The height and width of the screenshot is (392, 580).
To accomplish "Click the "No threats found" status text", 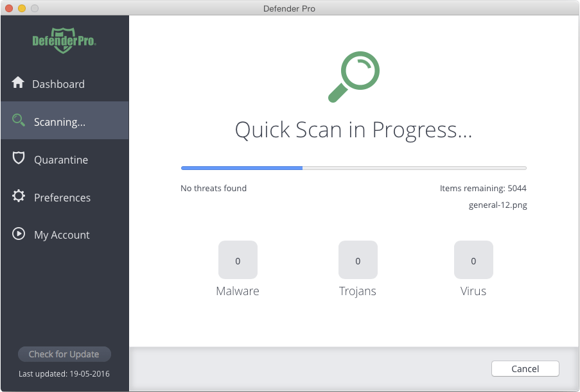I will pyautogui.click(x=213, y=188).
